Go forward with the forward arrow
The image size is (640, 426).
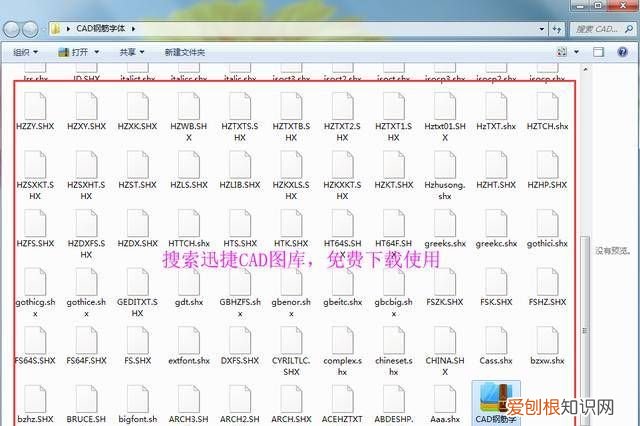pyautogui.click(x=30, y=29)
